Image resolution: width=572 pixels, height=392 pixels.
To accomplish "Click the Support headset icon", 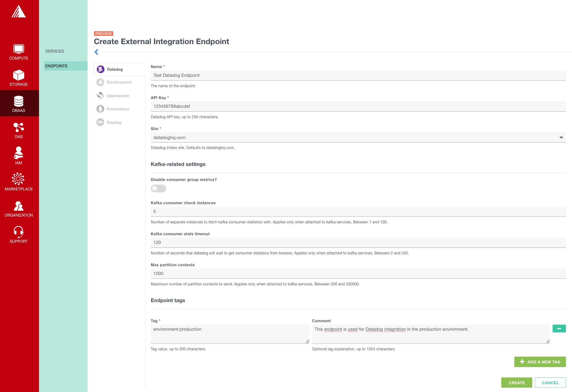I will 19,232.
